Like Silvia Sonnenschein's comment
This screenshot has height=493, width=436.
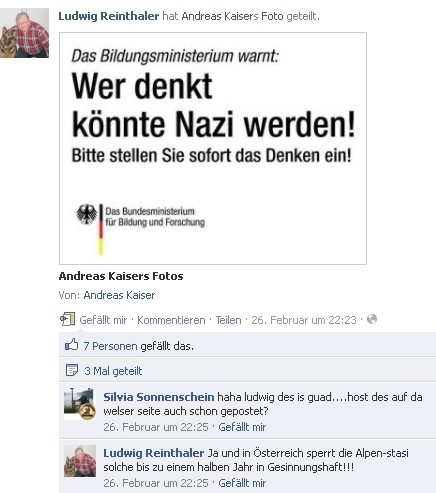point(242,427)
